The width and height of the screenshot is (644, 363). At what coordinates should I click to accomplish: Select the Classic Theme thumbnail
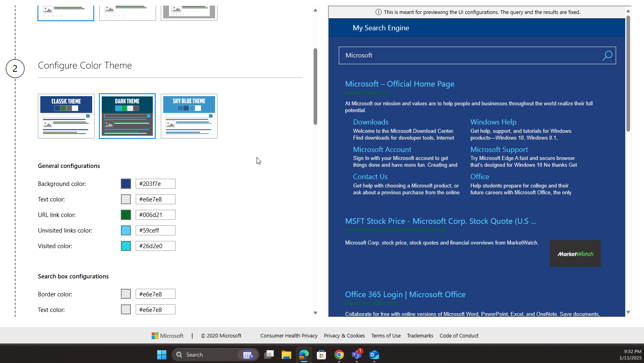(66, 116)
